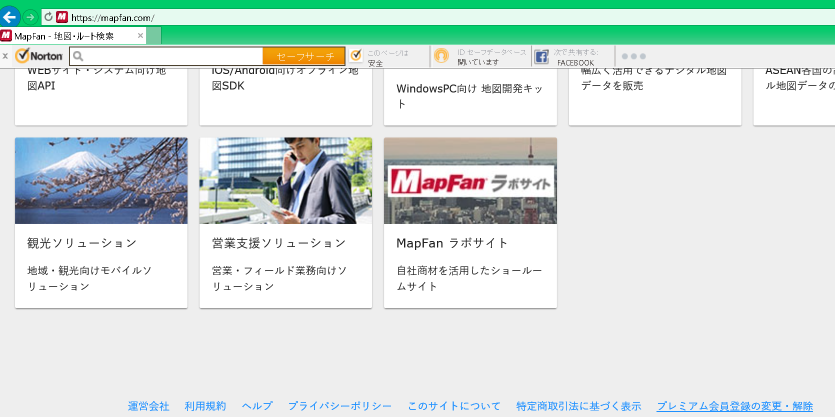Click the Norton logo in the toolbar

(x=39, y=55)
